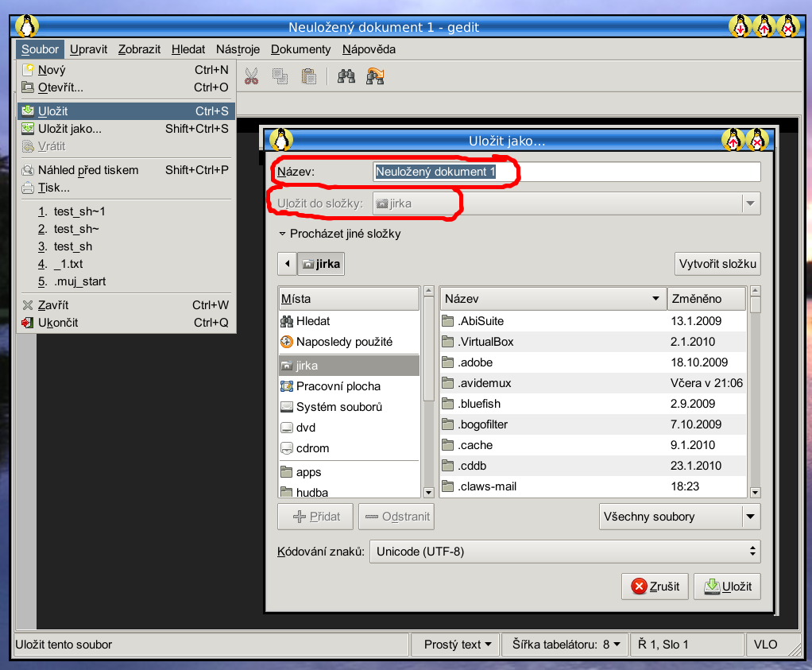Viewport: 812px width, 670px height.
Task: Sort files by the Změněno column header
Action: 706,299
